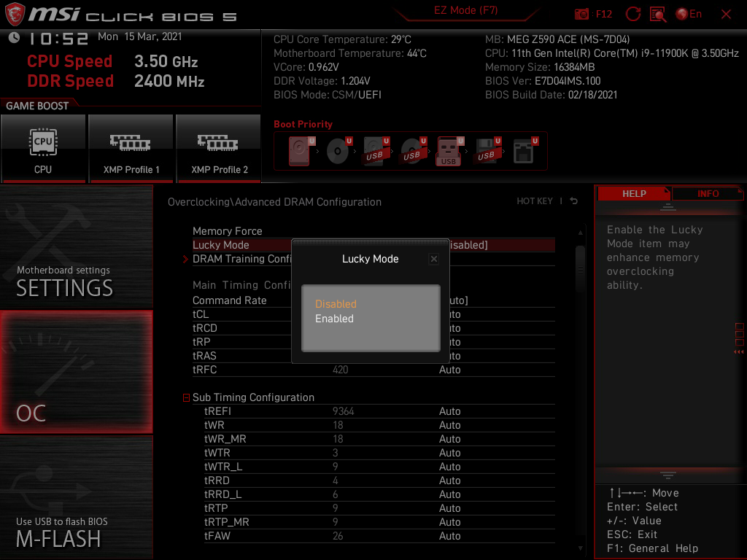Click the help panel top resize handle
This screenshot has height=560, width=747.
pos(668,206)
